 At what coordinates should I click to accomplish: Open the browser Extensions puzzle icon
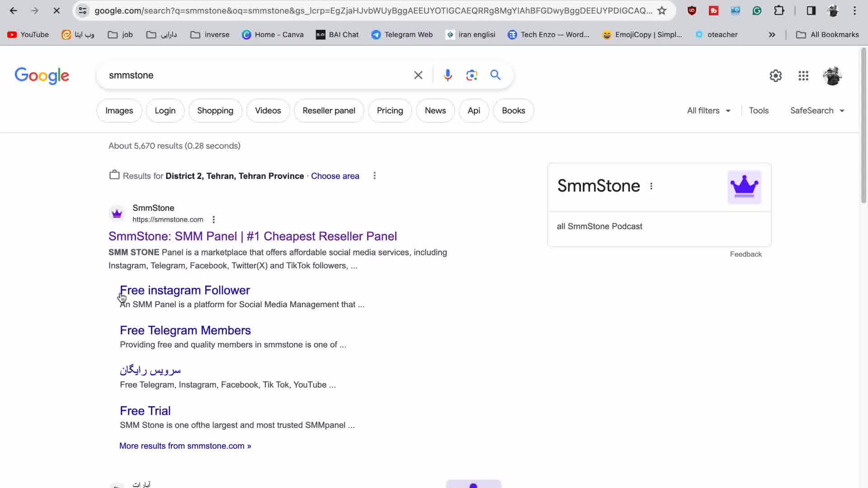click(779, 10)
